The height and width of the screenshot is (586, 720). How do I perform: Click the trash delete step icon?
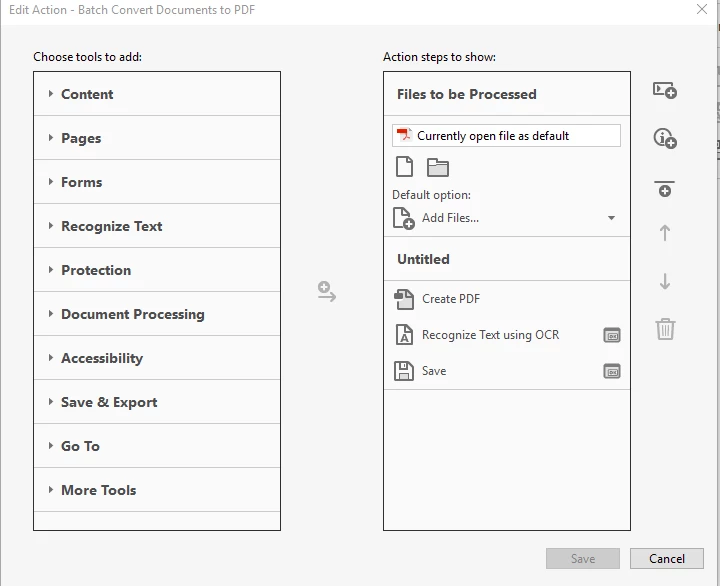665,329
